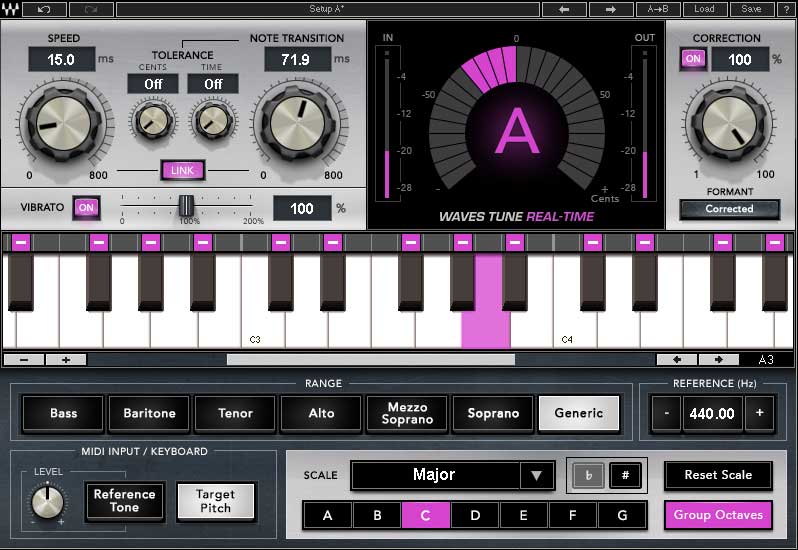
Task: Select the flat accidental button
Action: pos(589,475)
